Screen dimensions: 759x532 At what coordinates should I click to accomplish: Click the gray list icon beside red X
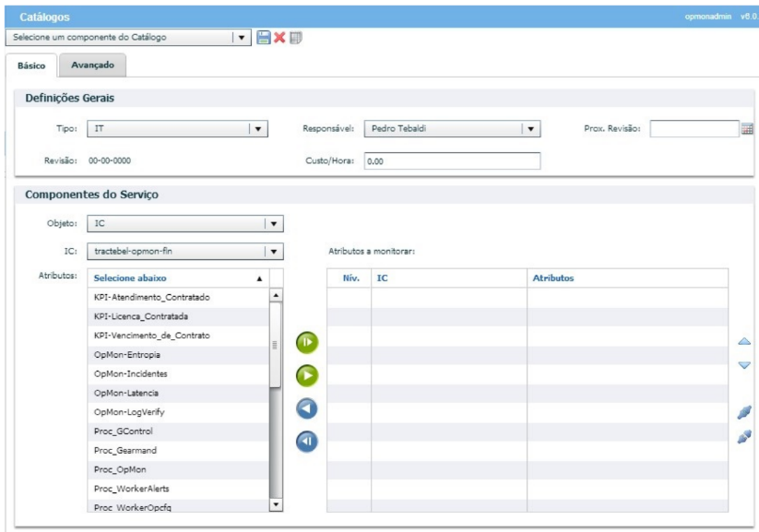point(295,38)
